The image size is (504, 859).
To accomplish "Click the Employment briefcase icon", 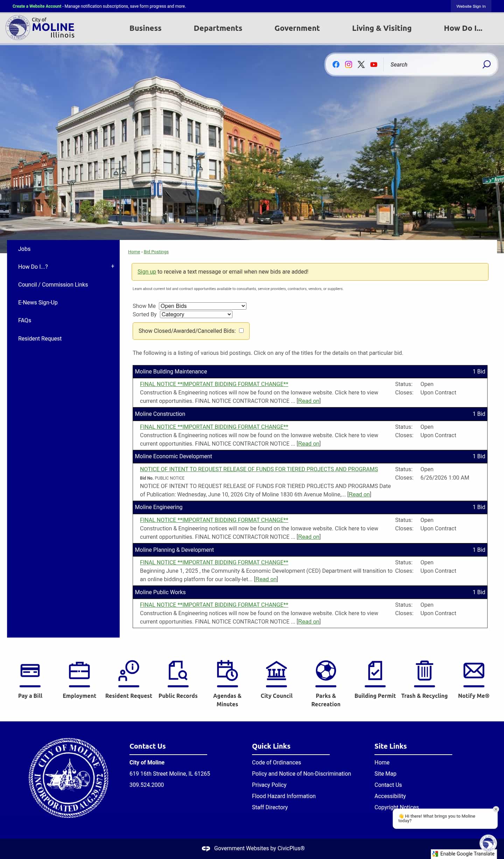I will point(79,671).
